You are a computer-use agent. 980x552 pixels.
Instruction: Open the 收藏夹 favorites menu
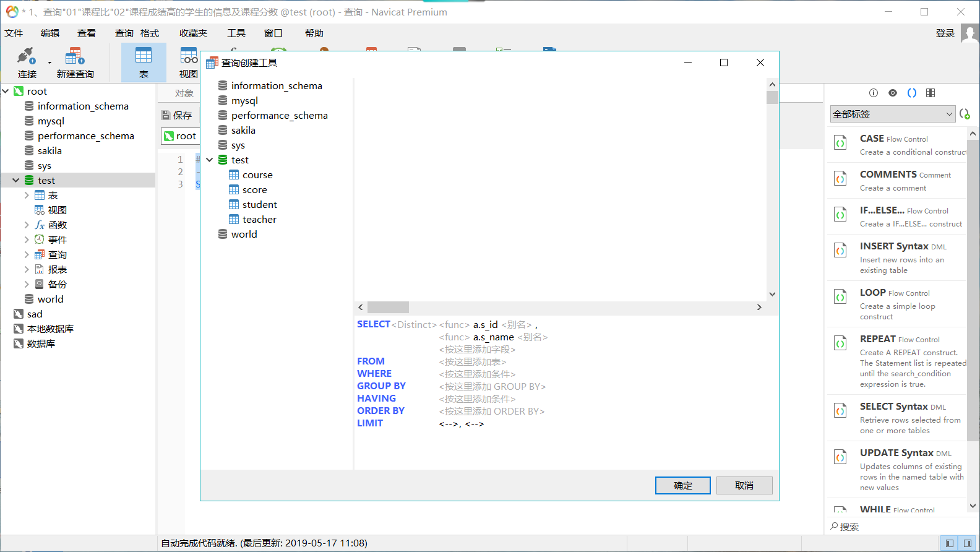[x=194, y=33]
